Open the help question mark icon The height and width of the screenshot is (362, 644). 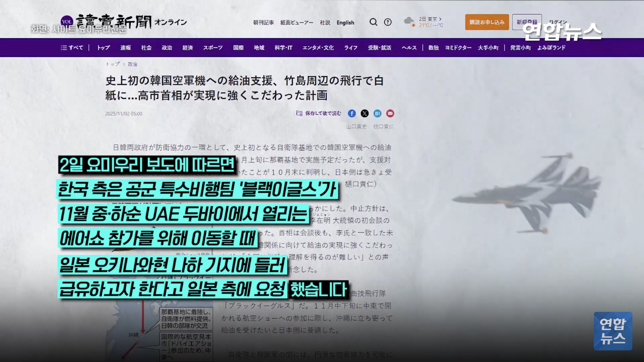[x=388, y=22]
